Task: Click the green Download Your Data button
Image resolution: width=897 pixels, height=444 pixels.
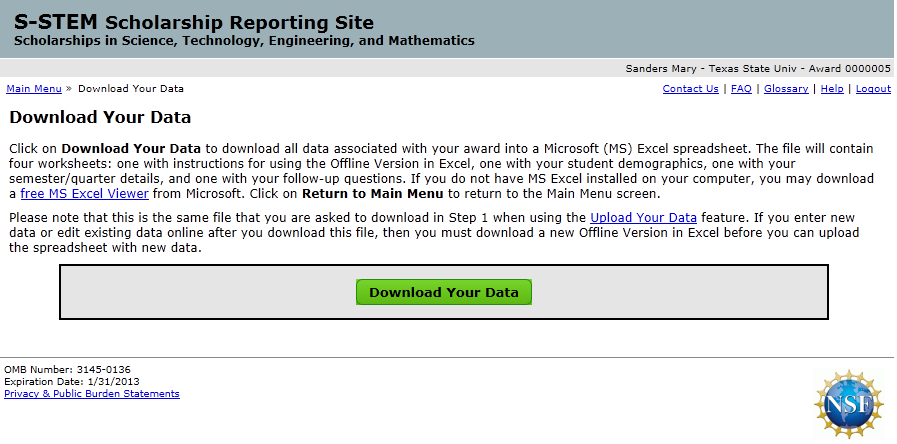Action: coord(444,292)
